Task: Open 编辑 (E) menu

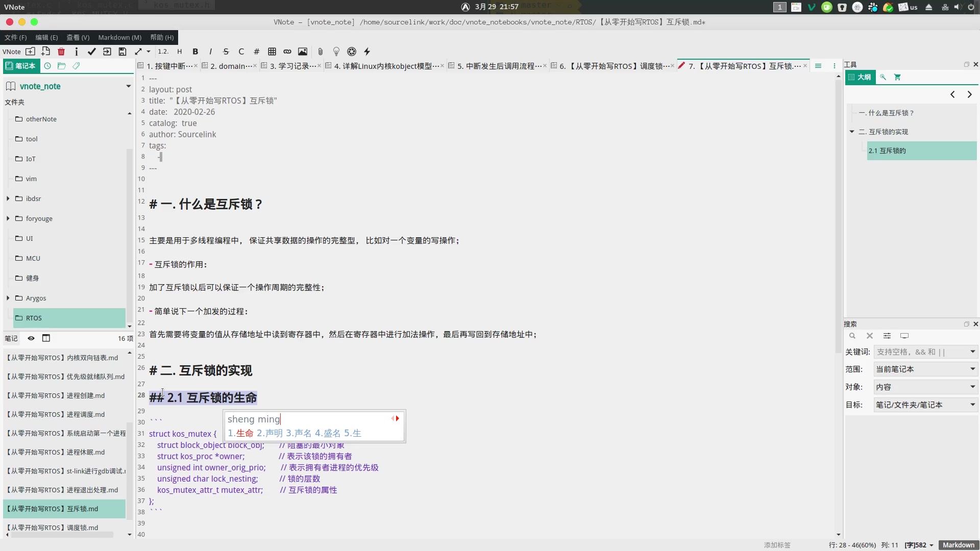Action: [x=46, y=37]
